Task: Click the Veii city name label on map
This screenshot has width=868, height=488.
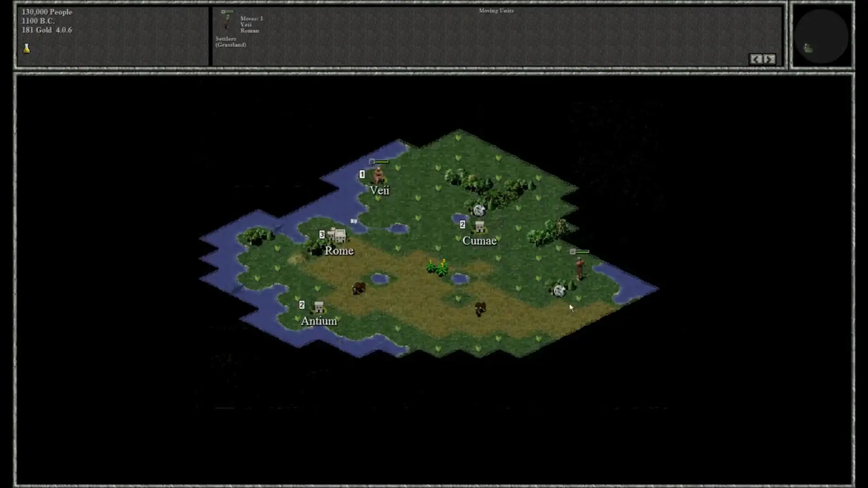Action: tap(379, 190)
